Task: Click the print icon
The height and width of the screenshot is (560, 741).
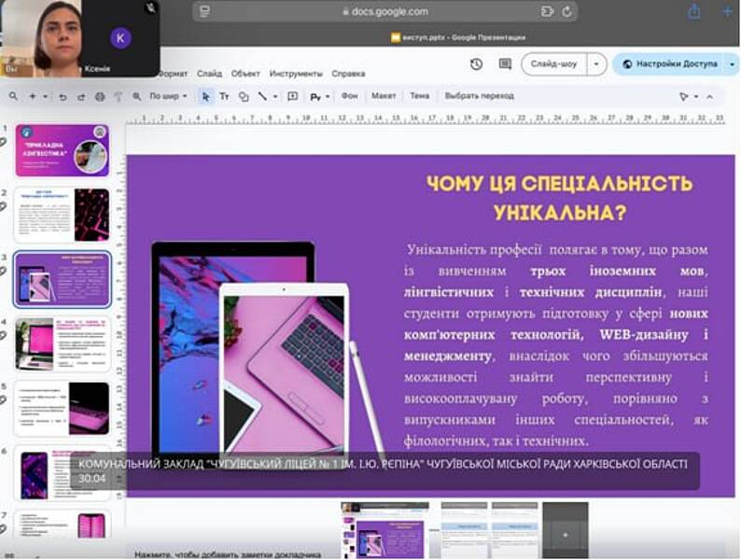Action: pos(101,96)
